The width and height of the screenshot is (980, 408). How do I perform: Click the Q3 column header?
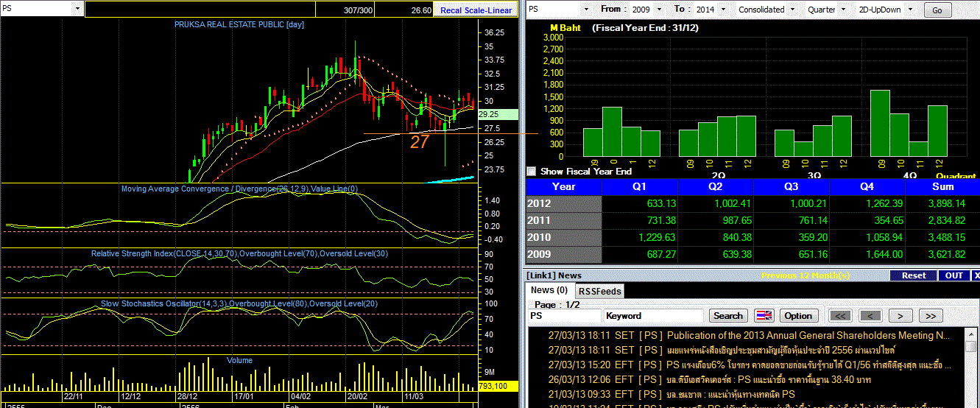(792, 187)
